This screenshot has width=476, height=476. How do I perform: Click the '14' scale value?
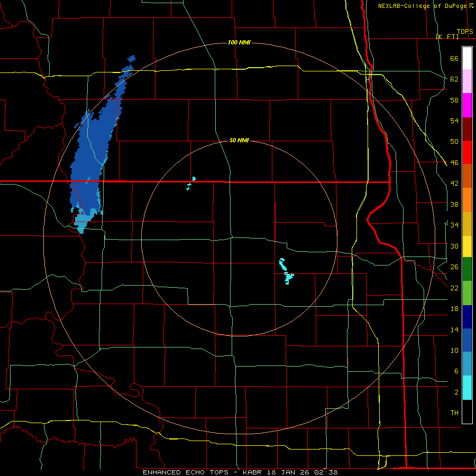pyautogui.click(x=454, y=330)
